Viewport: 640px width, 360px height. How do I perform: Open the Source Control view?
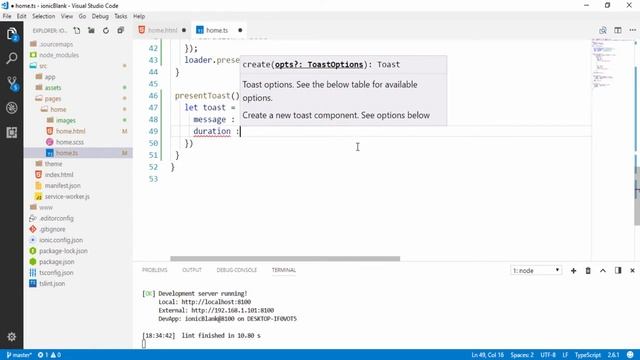click(12, 83)
